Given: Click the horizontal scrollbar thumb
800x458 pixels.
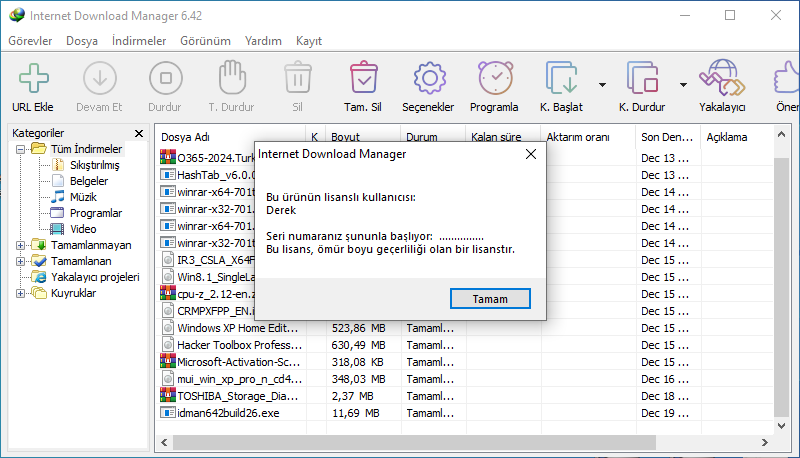Looking at the screenshot, I should coord(414,443).
